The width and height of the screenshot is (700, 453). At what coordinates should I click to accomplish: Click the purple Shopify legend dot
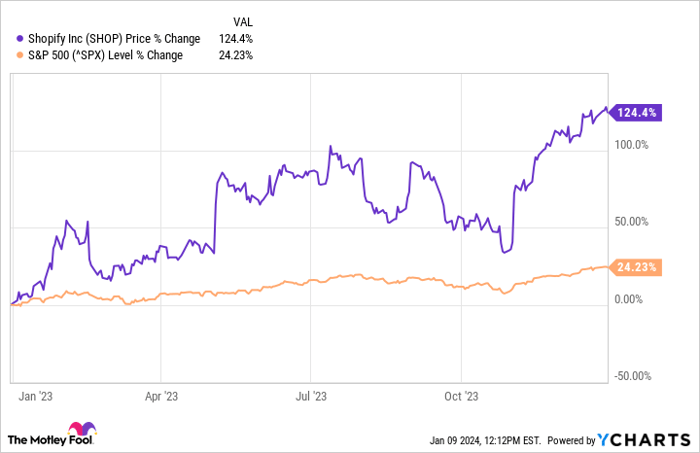pos(20,39)
